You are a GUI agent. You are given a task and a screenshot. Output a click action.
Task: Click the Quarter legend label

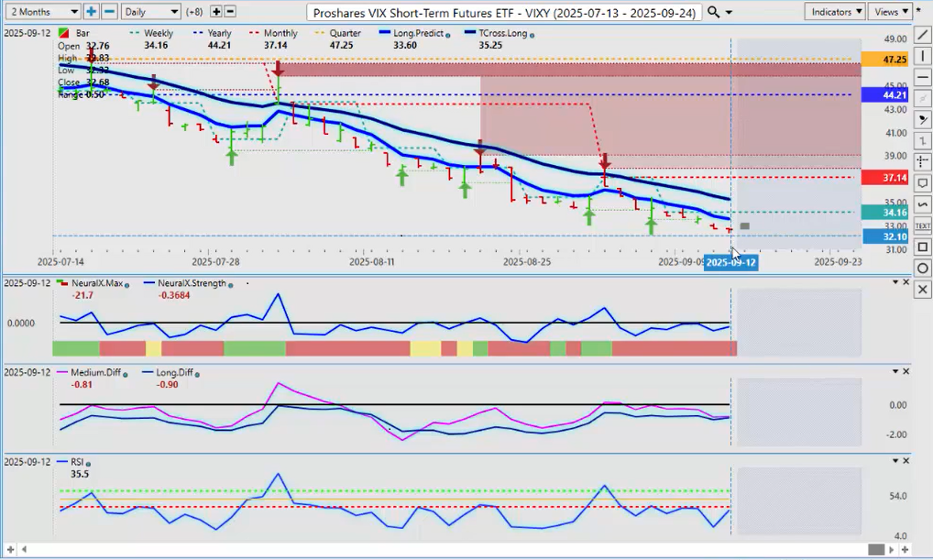click(346, 33)
